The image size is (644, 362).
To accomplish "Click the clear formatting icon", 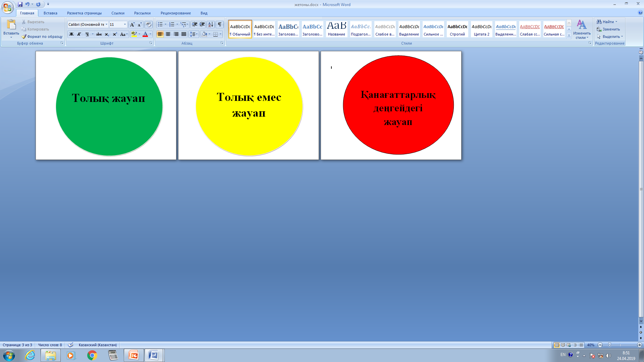I will click(149, 24).
